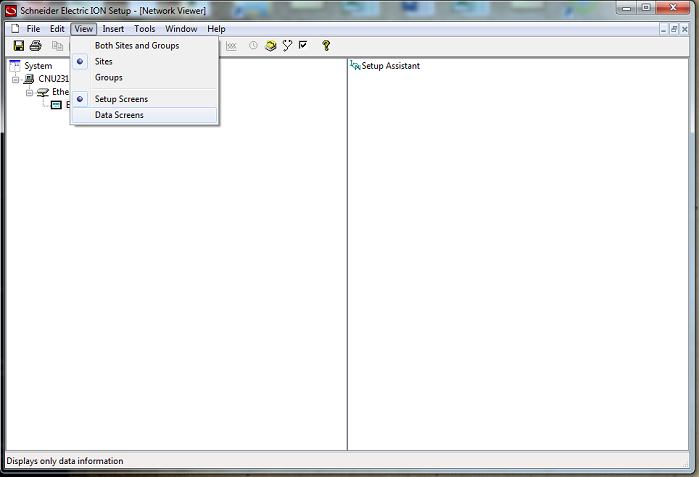Collapse the CNU231 computer node
This screenshot has height=477, width=699.
click(x=16, y=80)
